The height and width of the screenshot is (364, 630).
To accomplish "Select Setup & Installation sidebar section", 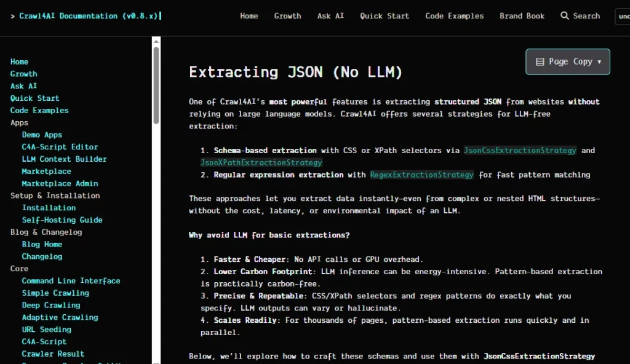I will (55, 196).
